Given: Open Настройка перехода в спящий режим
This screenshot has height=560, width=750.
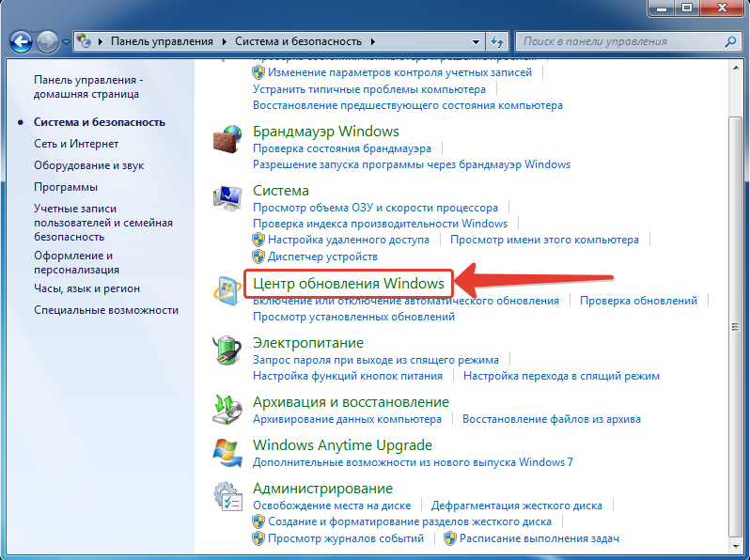Looking at the screenshot, I should (x=561, y=376).
